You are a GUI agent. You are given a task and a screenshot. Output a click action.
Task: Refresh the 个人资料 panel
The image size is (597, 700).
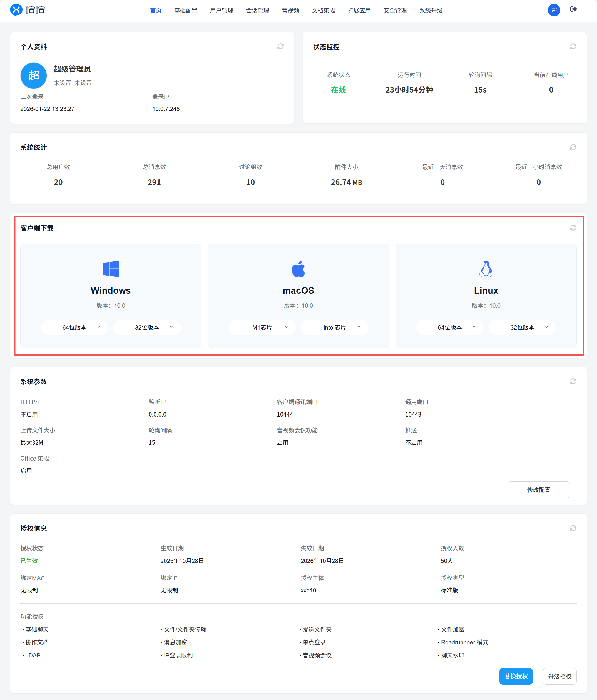(280, 47)
